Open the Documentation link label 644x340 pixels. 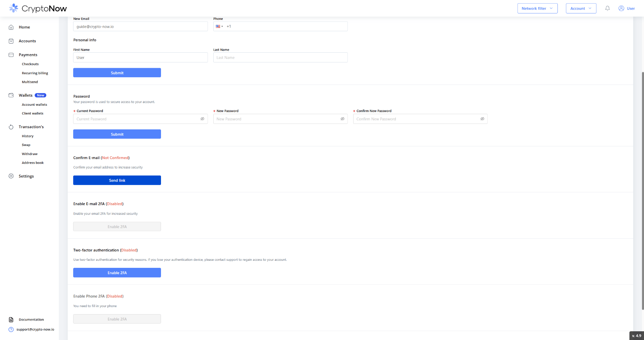[31, 320]
